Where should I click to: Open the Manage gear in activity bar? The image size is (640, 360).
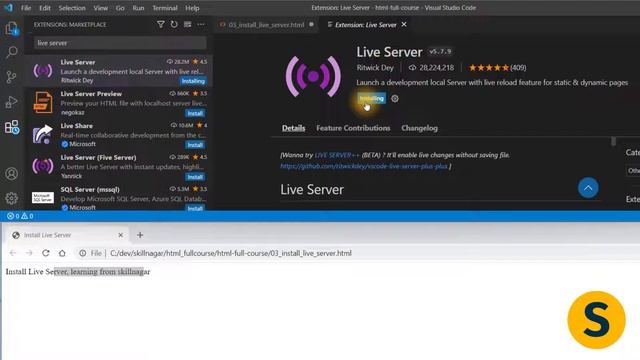pos(11,198)
